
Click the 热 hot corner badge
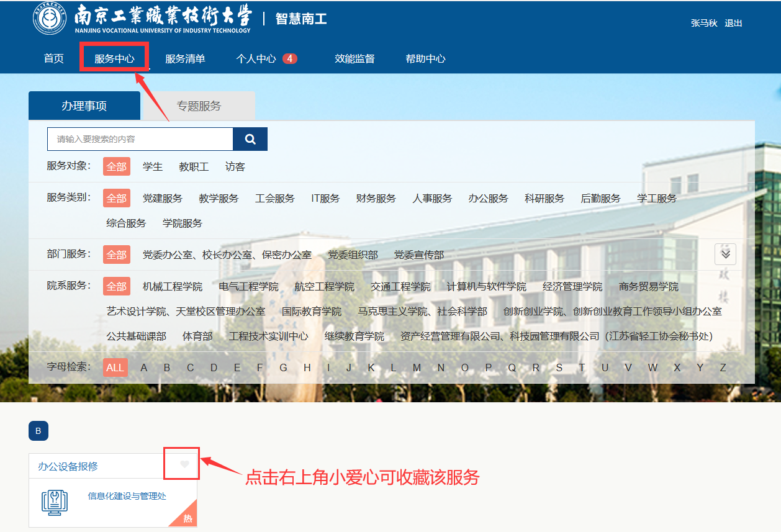click(187, 518)
